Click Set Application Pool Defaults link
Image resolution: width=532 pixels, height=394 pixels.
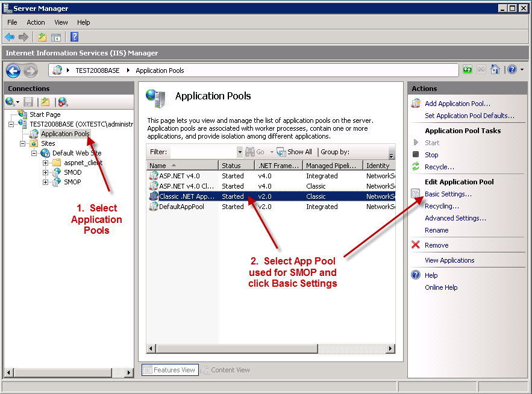[469, 116]
